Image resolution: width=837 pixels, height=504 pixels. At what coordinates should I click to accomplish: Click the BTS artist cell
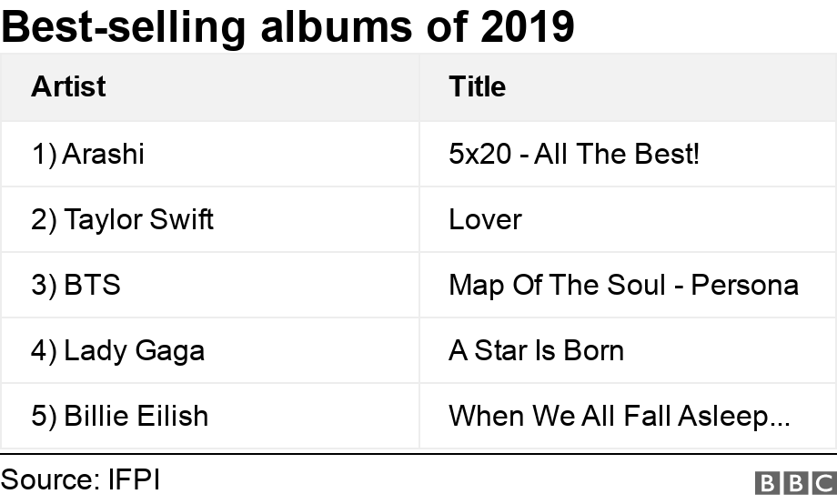pyautogui.click(x=76, y=285)
